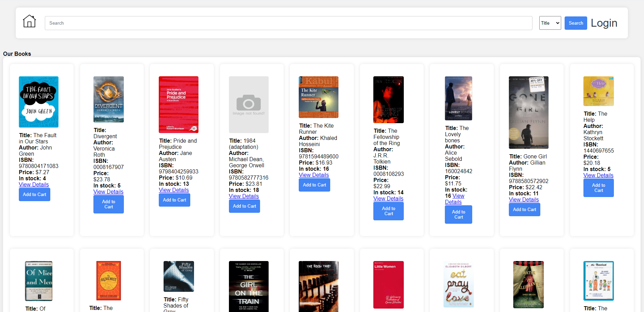Add Divergent to cart
The image size is (644, 312).
[x=108, y=204]
